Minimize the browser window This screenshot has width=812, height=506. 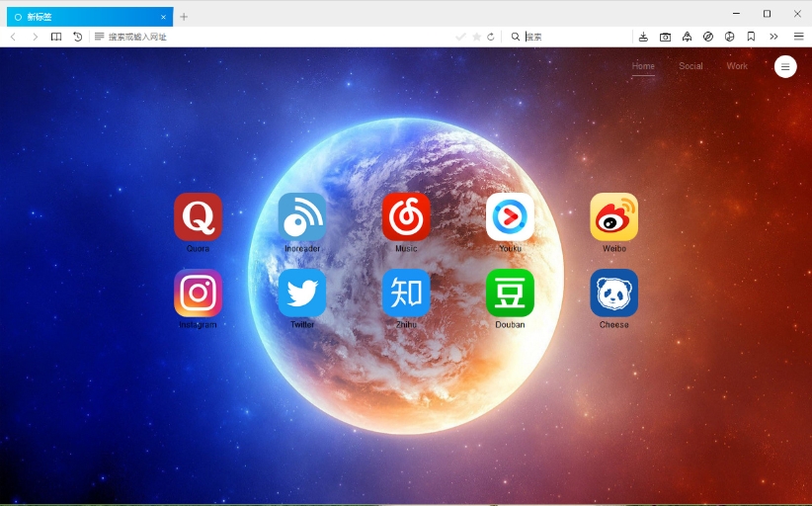736,14
